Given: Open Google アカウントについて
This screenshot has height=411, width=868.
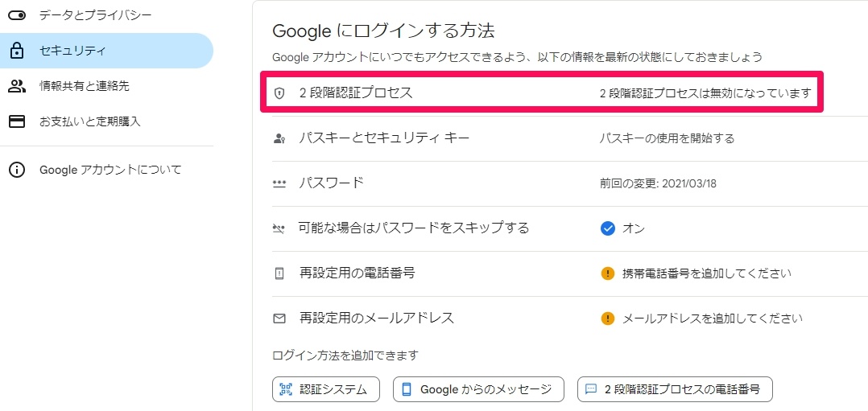Looking at the screenshot, I should click(x=110, y=170).
